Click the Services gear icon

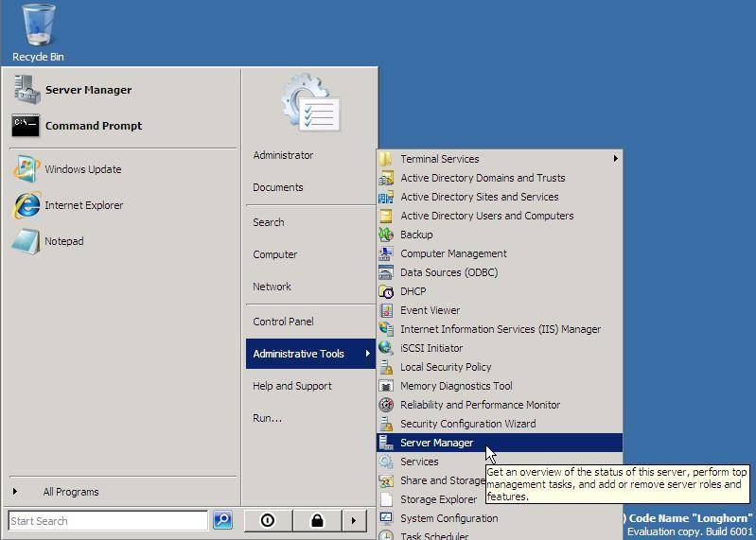pos(386,462)
